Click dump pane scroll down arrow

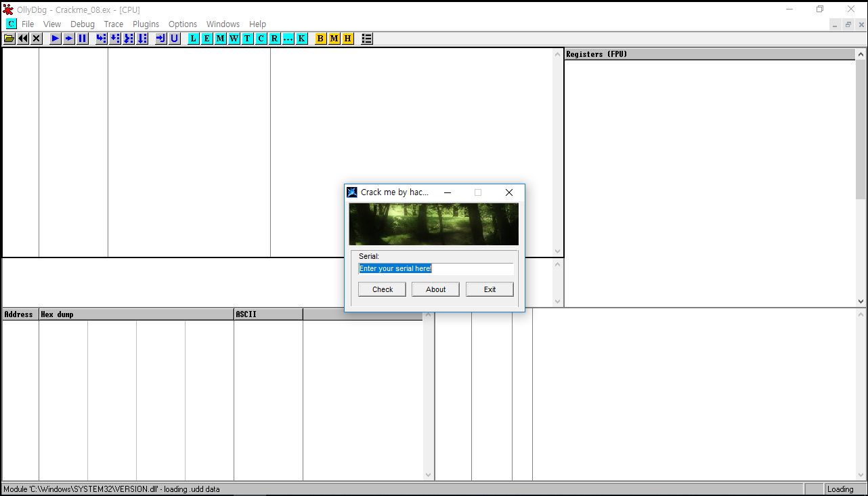click(428, 475)
